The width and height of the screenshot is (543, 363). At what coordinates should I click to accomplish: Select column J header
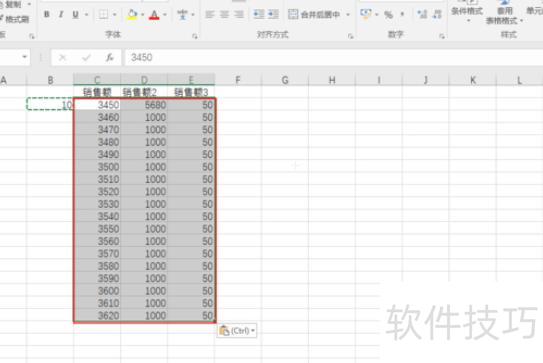pos(426,80)
